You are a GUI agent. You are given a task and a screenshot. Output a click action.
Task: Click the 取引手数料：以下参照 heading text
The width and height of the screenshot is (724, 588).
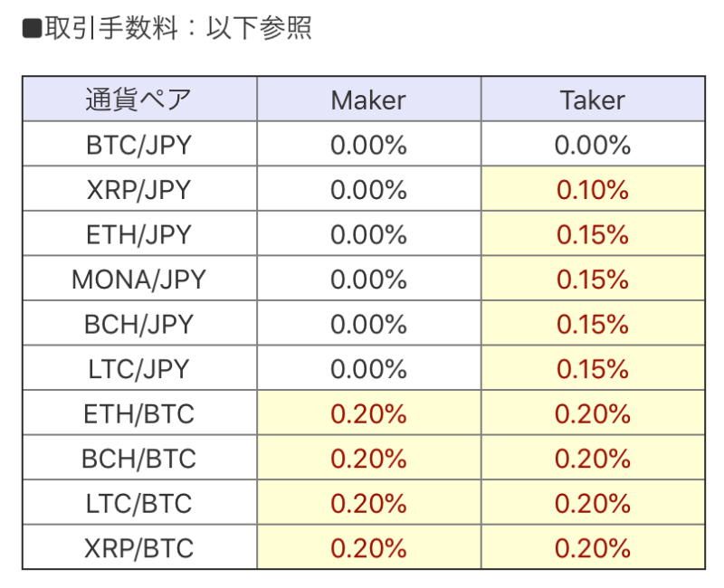point(167,29)
